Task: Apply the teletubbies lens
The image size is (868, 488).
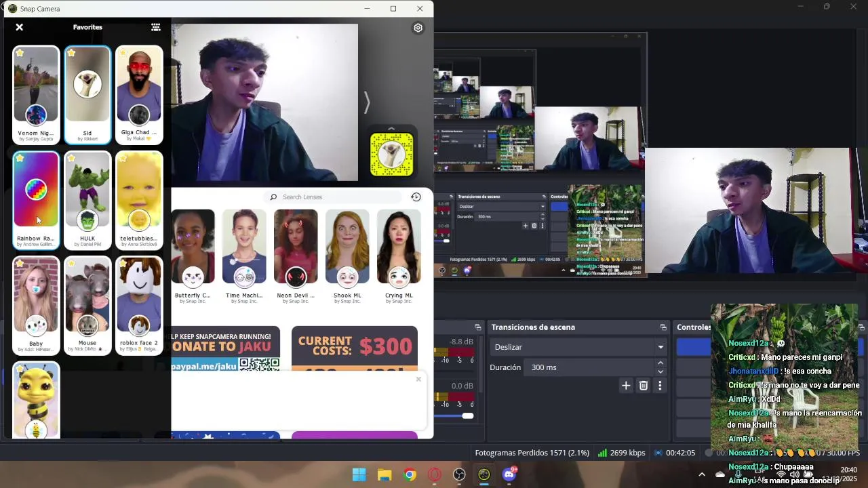Action: click(x=139, y=200)
